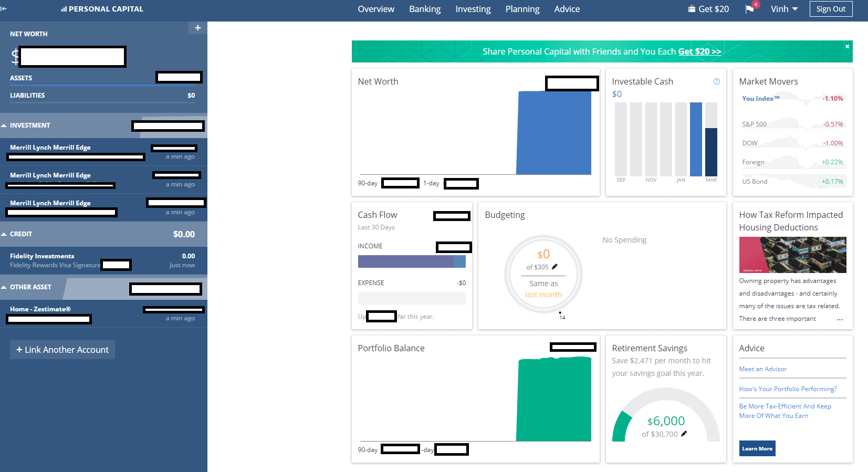Click the DOW row in Market Movers
868x472 pixels.
pos(792,143)
